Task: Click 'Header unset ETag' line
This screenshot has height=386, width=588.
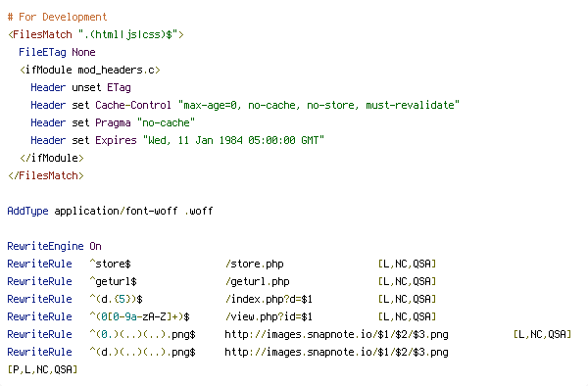Action: 80,87
